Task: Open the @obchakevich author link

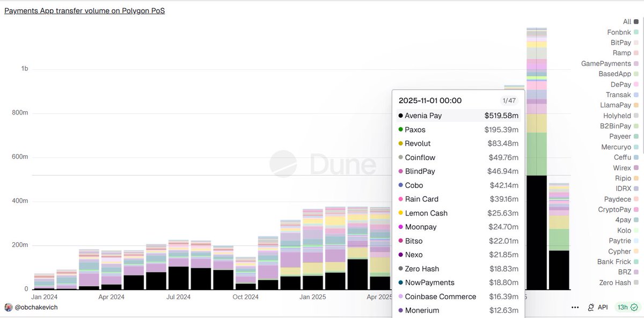Action: (x=35, y=307)
